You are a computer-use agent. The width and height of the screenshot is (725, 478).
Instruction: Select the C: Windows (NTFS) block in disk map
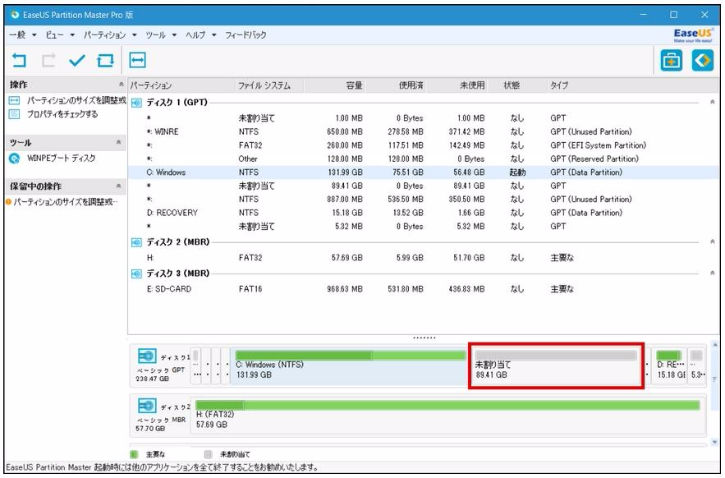(350, 366)
